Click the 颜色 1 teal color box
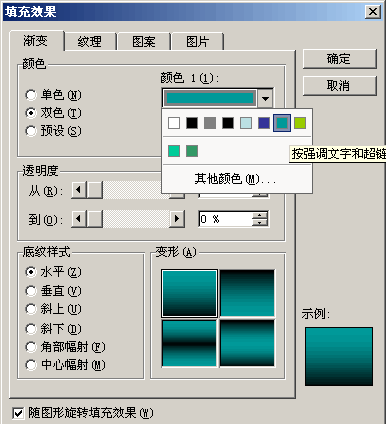386x424 pixels. [x=210, y=98]
